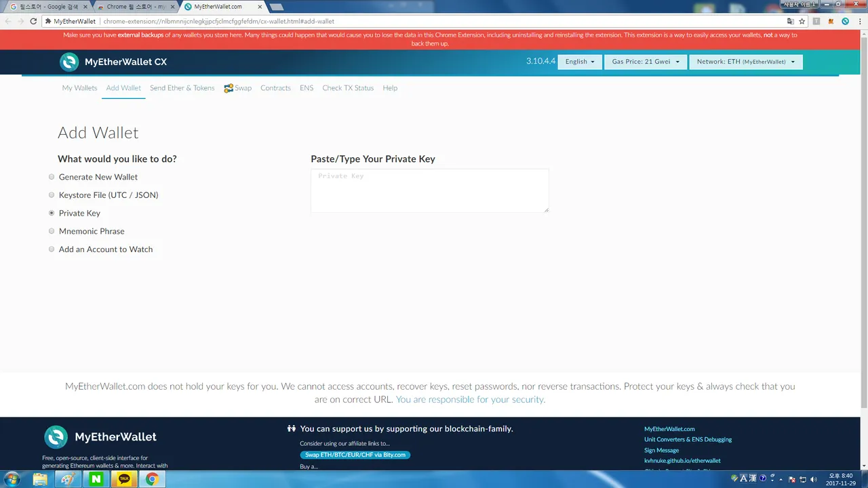868x488 pixels.
Task: Click the Hanja input tray icon
Action: [752, 479]
